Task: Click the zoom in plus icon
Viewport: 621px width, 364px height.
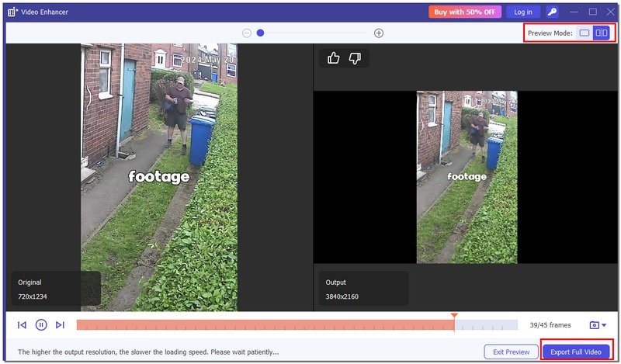Action: click(379, 33)
